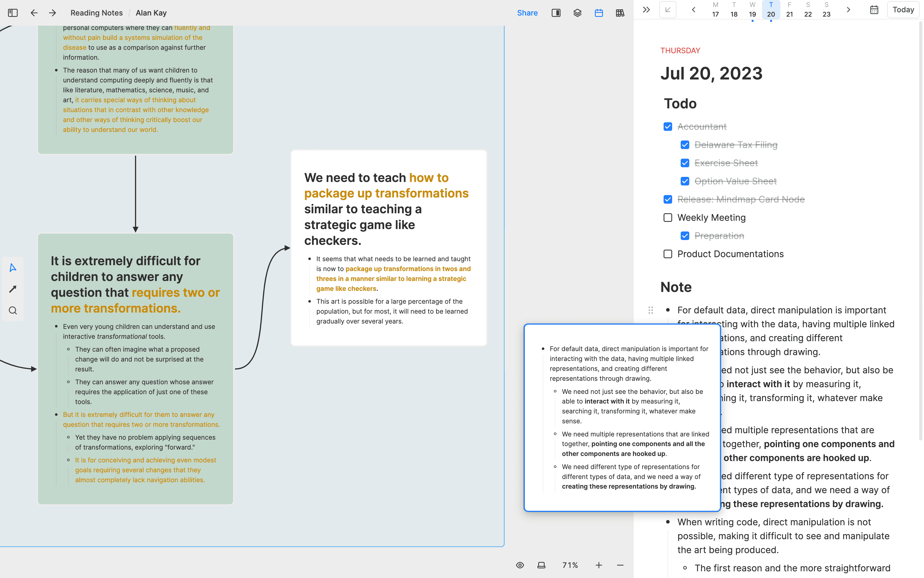
Task: Click the 'The first reason and the more straightforward' bullet
Action: click(792, 568)
